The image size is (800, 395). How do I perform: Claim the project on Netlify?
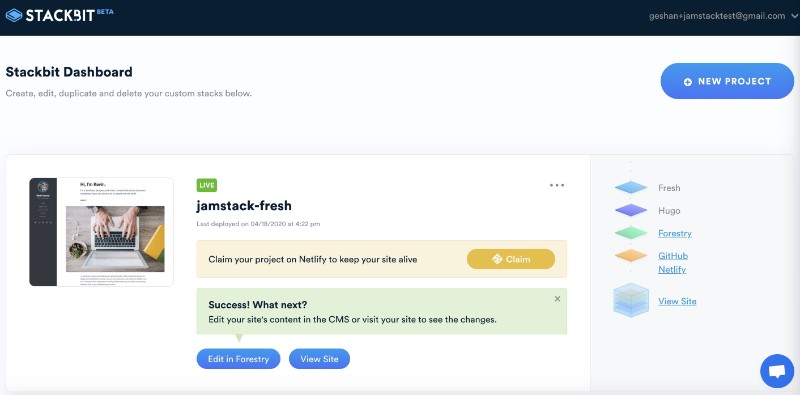click(511, 259)
